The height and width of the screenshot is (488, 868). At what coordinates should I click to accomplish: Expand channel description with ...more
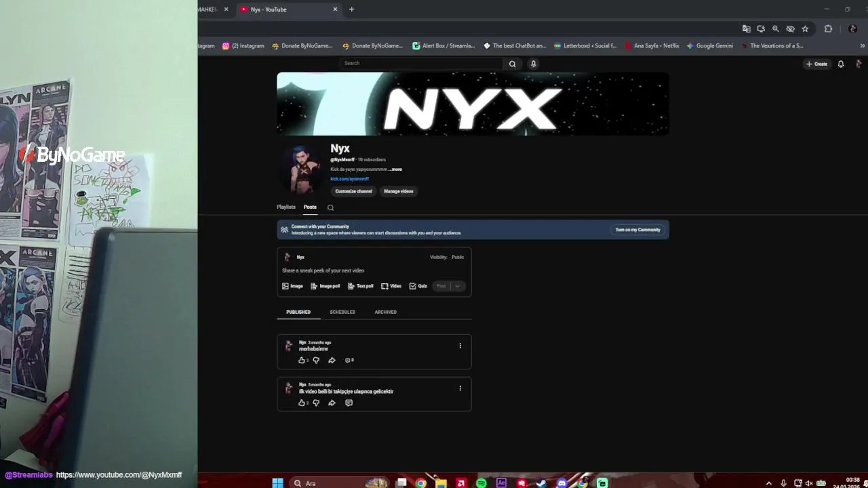coord(396,169)
